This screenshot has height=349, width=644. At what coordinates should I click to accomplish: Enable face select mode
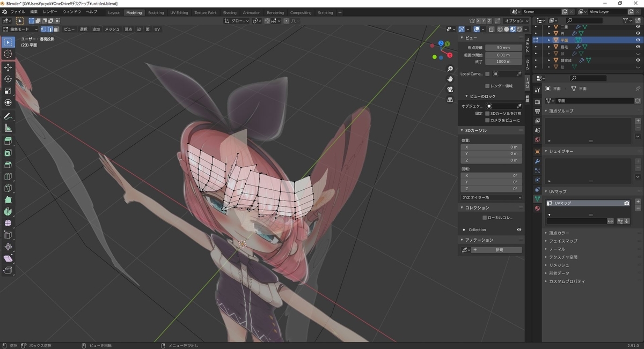click(x=57, y=29)
